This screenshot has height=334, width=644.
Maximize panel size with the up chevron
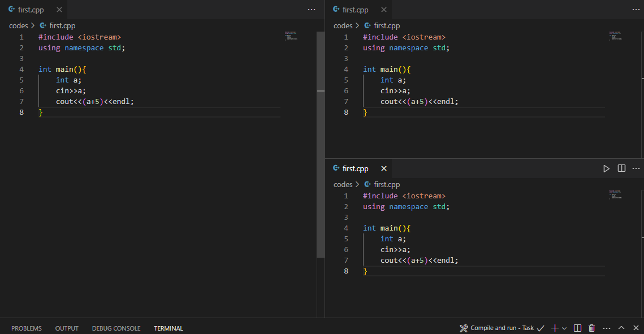[621, 328]
